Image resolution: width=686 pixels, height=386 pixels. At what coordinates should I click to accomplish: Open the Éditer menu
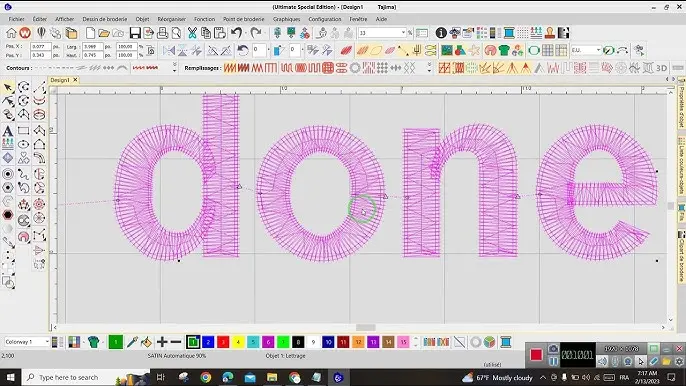[x=39, y=19]
